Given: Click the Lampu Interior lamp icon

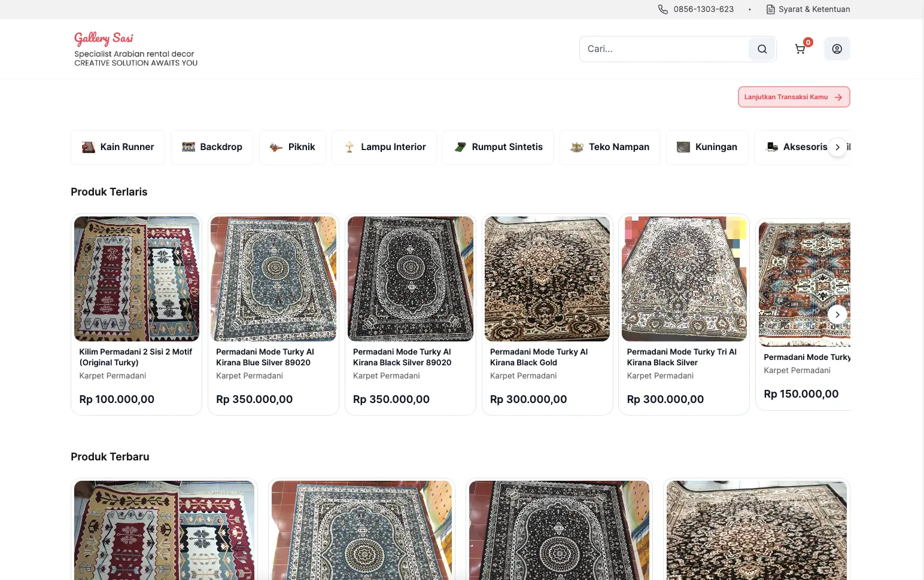Looking at the screenshot, I should pyautogui.click(x=349, y=147).
